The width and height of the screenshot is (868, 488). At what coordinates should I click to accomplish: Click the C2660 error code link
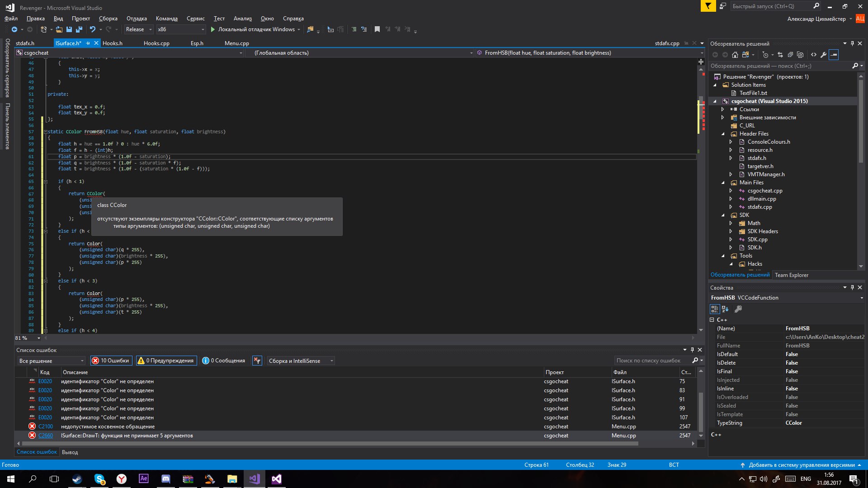click(46, 436)
